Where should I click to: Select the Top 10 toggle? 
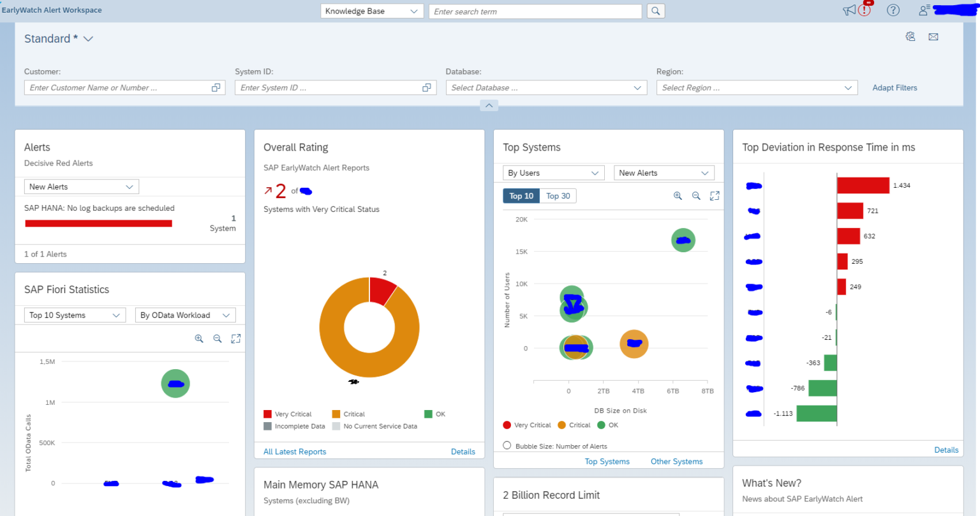pos(521,196)
